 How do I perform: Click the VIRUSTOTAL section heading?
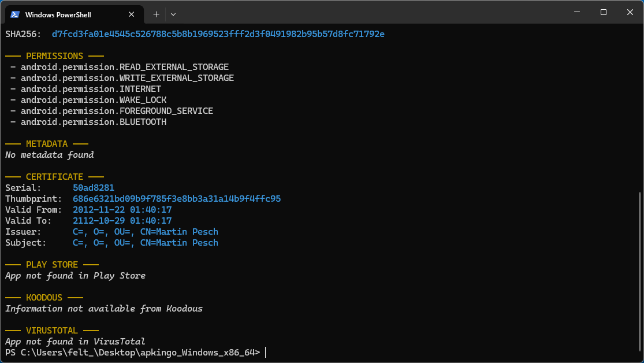click(52, 331)
